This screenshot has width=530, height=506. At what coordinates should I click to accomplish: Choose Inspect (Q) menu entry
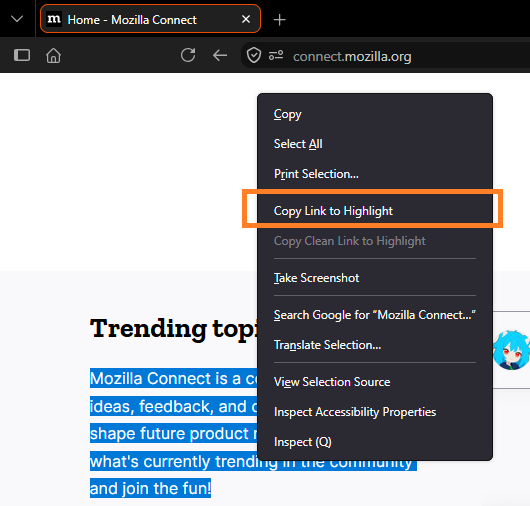click(375, 442)
